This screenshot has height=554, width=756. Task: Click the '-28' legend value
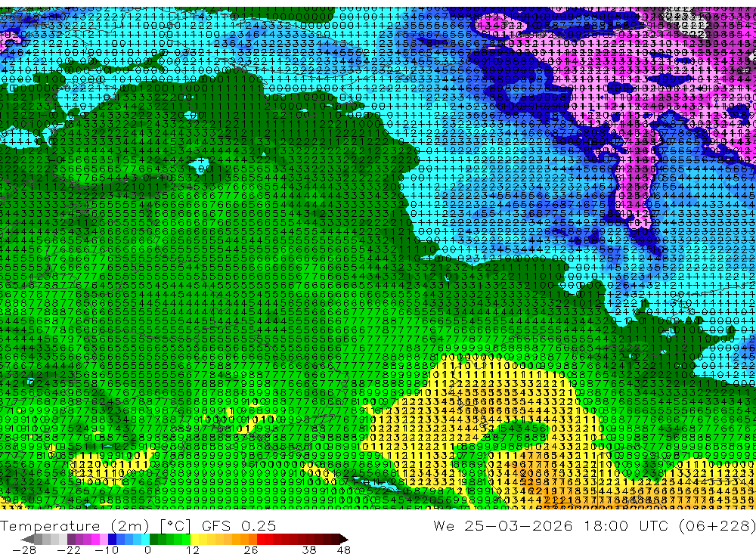(24, 549)
